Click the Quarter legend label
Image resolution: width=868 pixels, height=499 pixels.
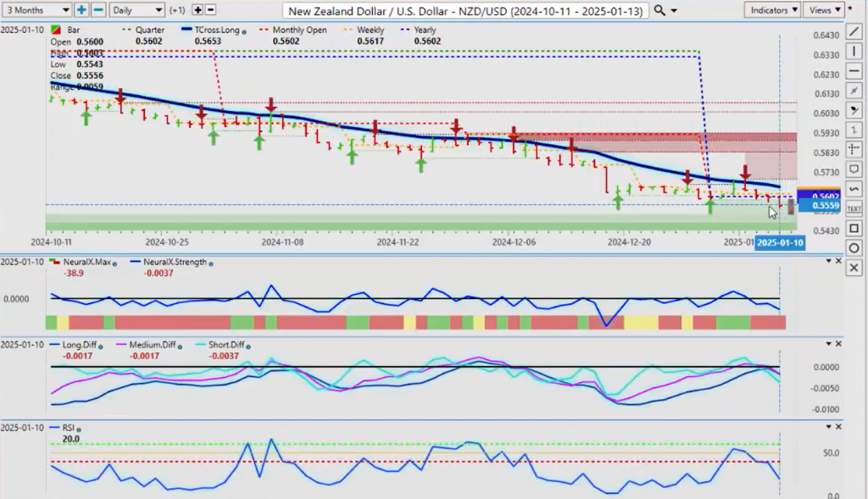pyautogui.click(x=149, y=30)
